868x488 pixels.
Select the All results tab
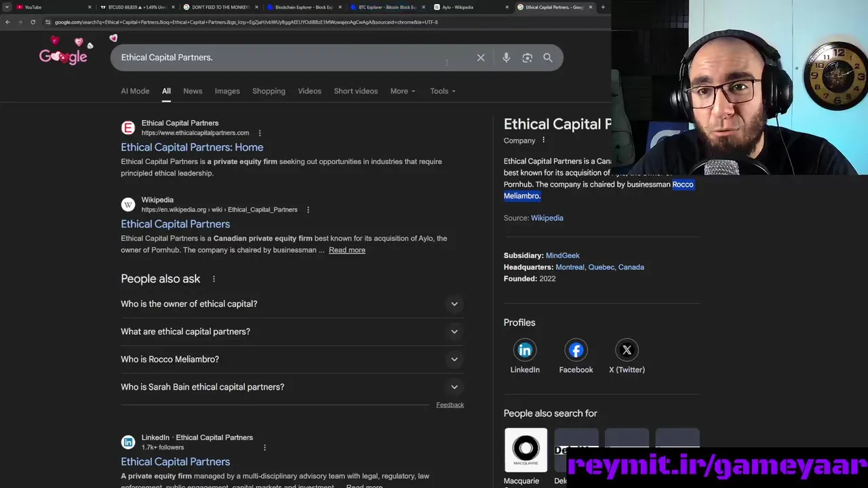pos(166,91)
